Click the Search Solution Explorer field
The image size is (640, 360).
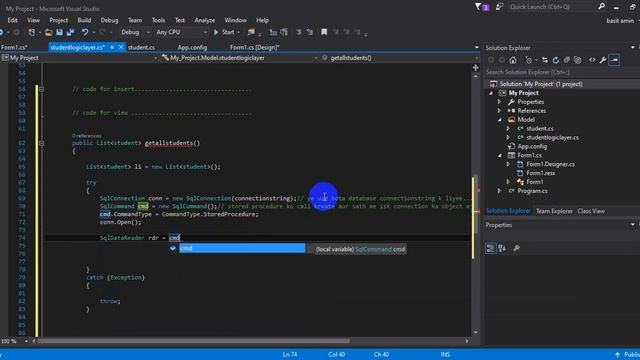(562, 72)
